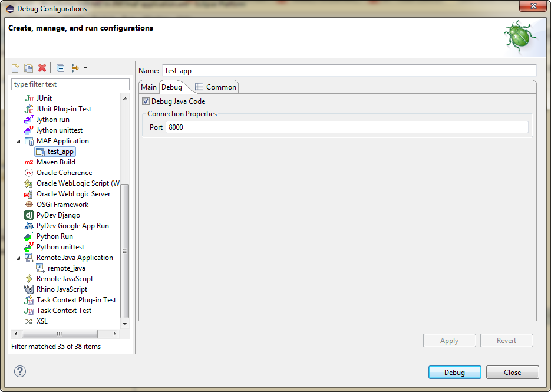This screenshot has height=392, width=551.
Task: Click the Task Context Test icon
Action: point(29,311)
